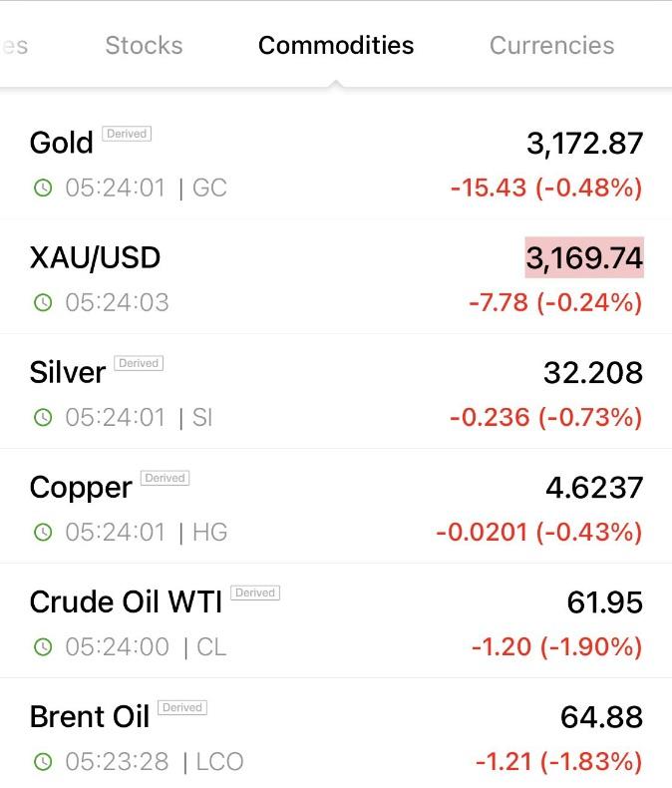Select the Commodities tab
672x788 pixels.
[x=336, y=45]
